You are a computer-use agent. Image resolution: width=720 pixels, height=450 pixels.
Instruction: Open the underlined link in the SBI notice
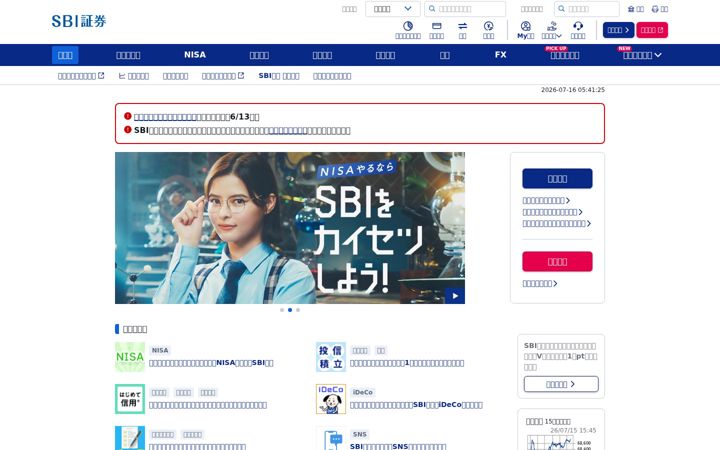pyautogui.click(x=288, y=131)
